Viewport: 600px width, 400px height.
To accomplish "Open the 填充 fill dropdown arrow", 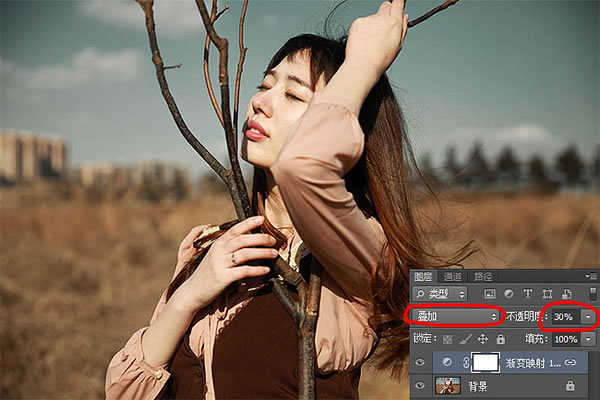I will coord(588,340).
